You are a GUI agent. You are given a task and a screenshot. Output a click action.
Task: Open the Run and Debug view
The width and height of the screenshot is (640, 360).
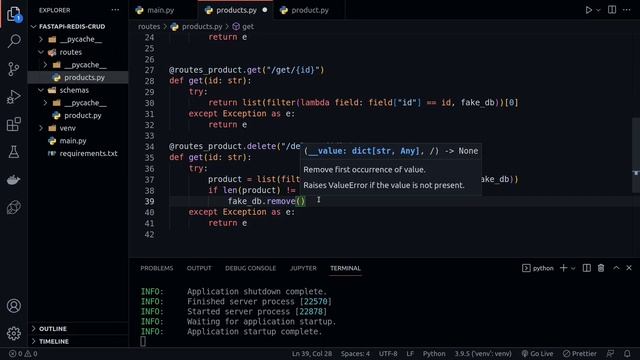coord(14,97)
